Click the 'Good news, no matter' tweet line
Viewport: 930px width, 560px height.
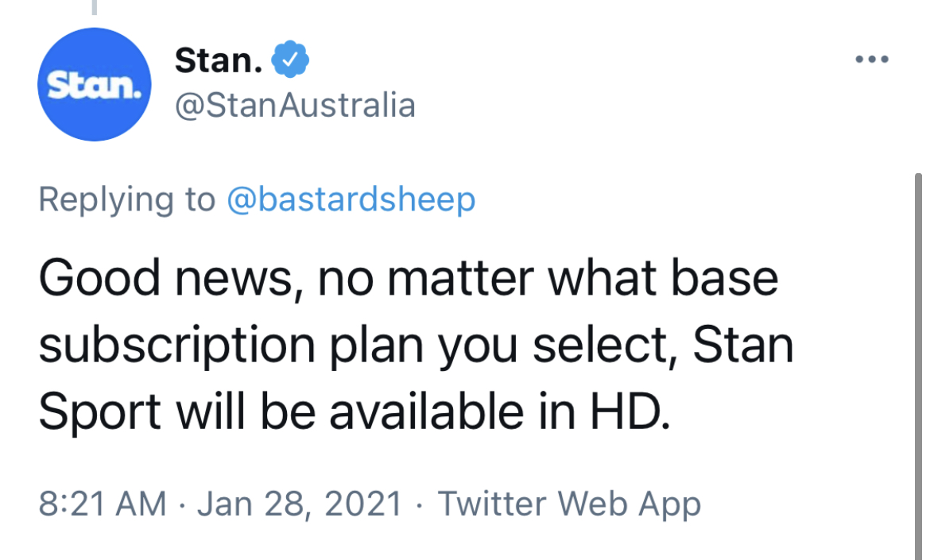[408, 278]
